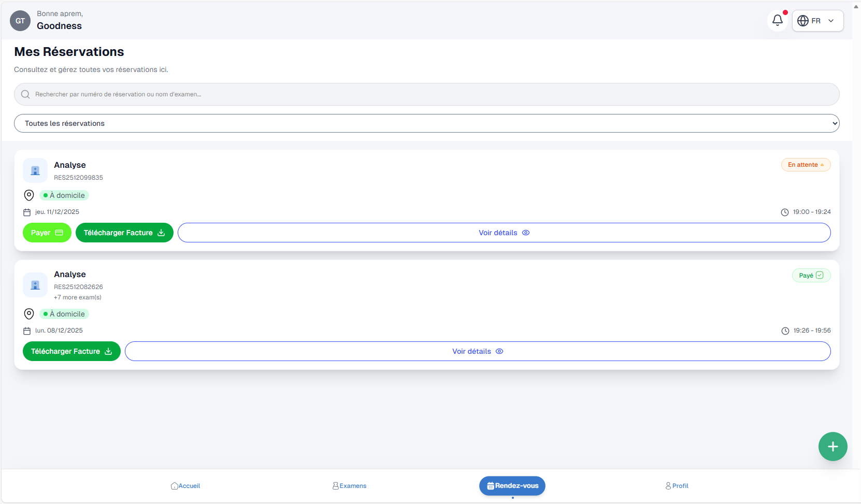Select the Rendez-vous tab

(512, 486)
